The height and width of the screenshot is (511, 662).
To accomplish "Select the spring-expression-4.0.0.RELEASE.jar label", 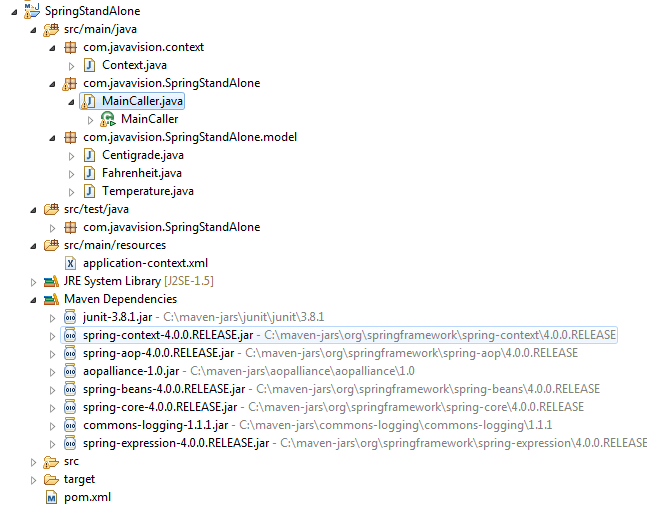I will coord(176,443).
